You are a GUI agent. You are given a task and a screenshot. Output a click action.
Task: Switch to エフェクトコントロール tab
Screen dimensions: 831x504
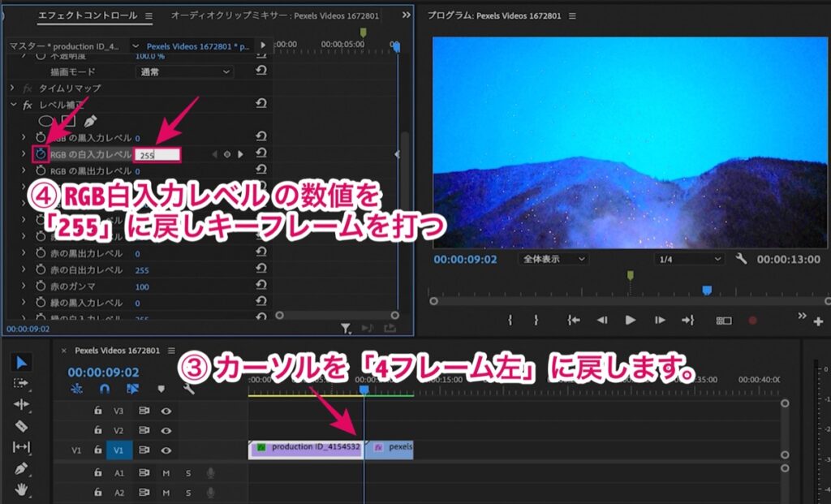(x=88, y=15)
